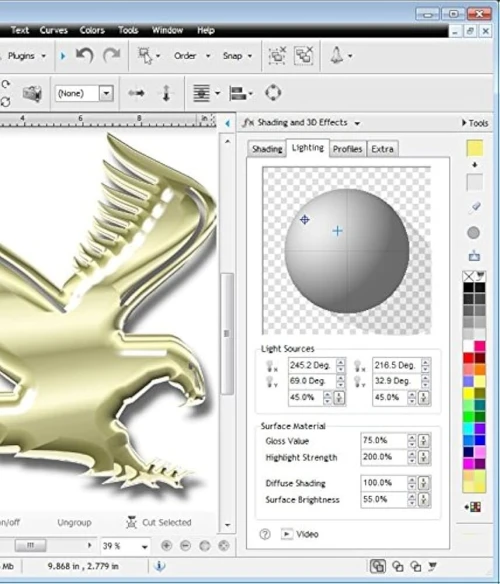Click the Redo arrow icon
This screenshot has height=584, width=500.
111,56
